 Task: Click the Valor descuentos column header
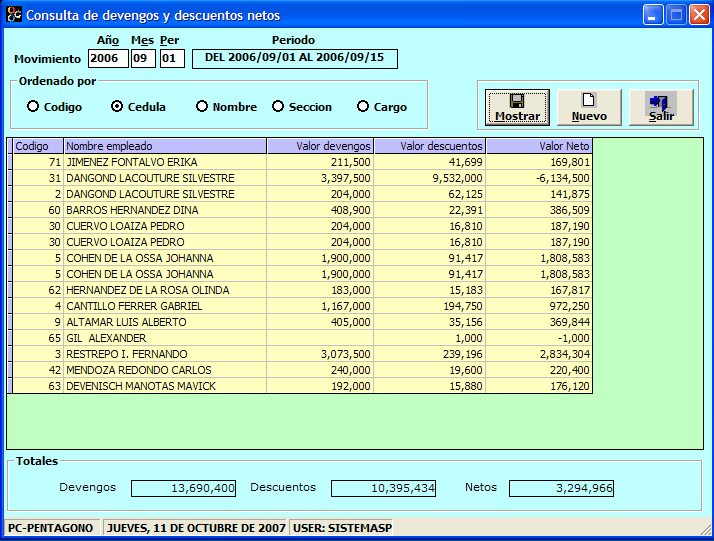pos(430,146)
